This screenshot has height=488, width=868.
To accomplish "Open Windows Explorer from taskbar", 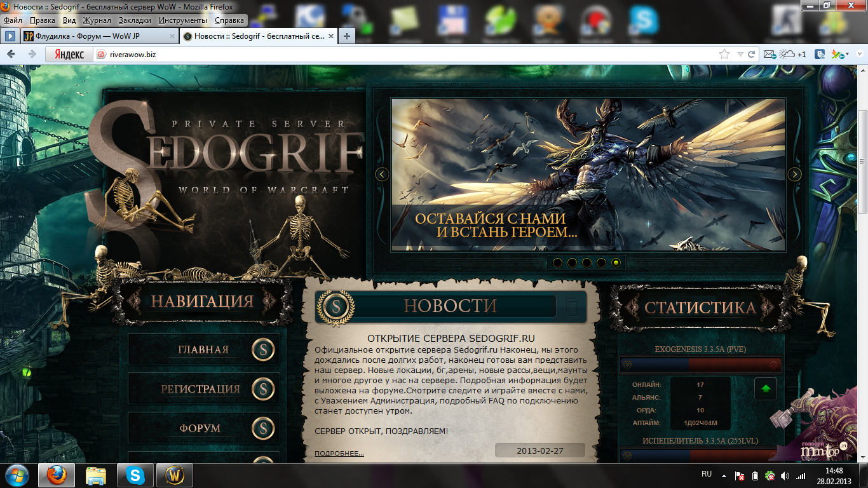I will (96, 475).
